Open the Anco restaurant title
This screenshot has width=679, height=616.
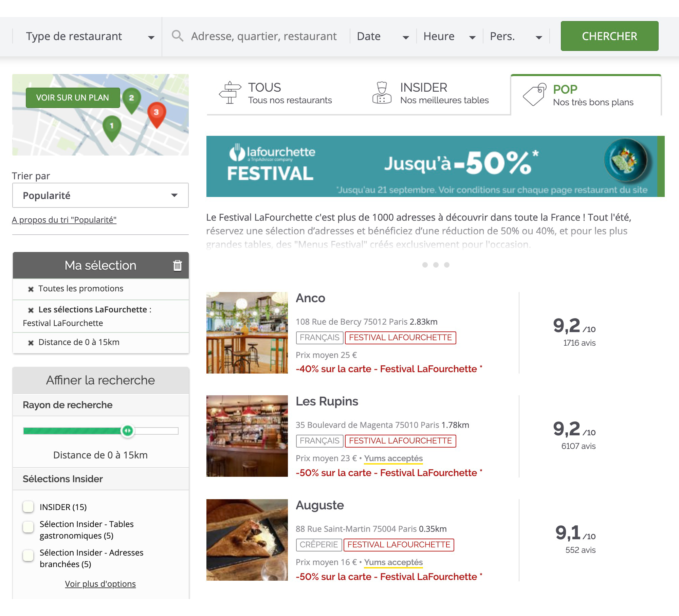310,298
